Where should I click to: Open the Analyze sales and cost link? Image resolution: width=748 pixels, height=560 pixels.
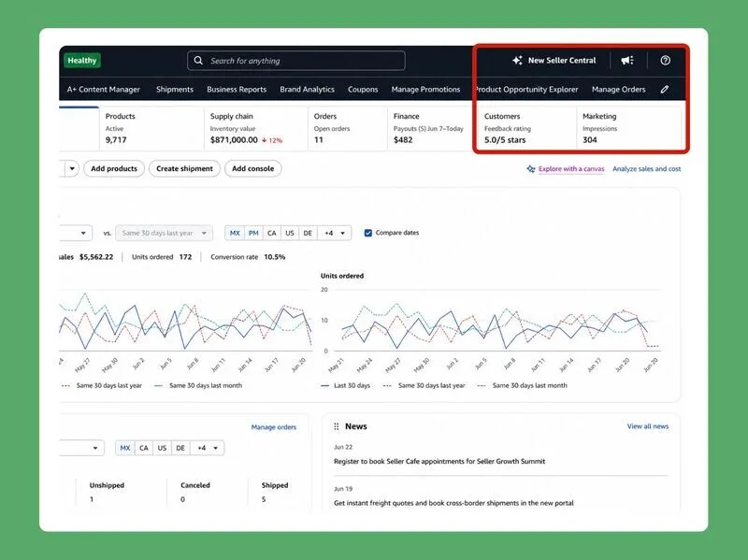tap(646, 169)
